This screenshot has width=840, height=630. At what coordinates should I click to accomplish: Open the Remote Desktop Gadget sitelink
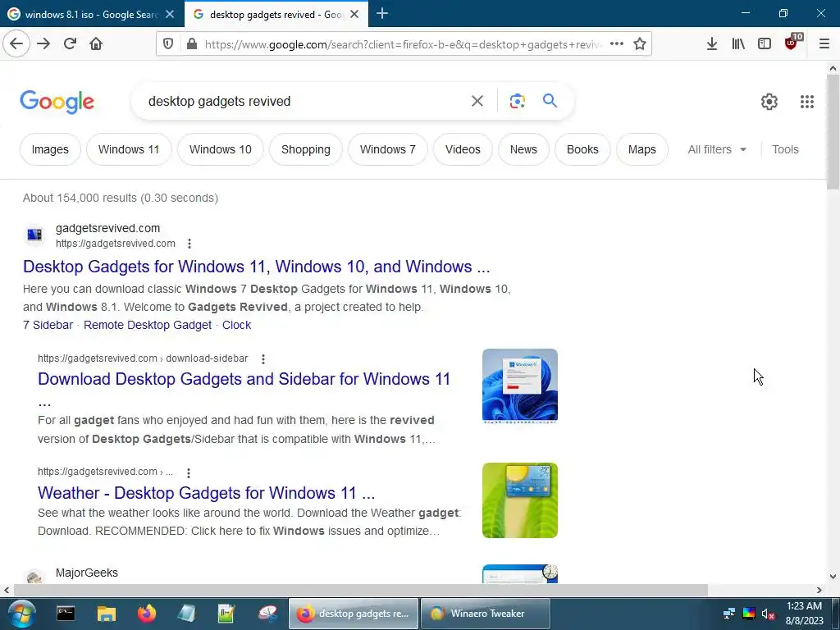click(x=148, y=325)
